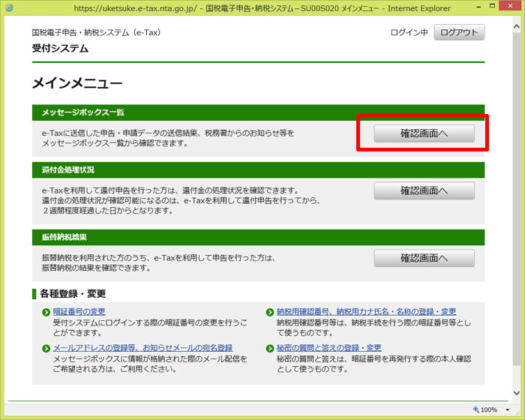Click the ログイン中 status text

click(409, 32)
